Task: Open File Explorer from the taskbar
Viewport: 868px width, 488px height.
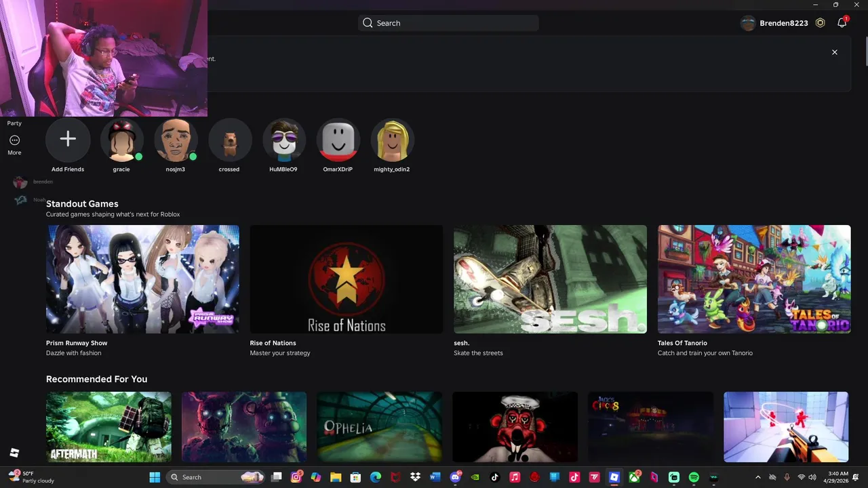Action: [336, 477]
